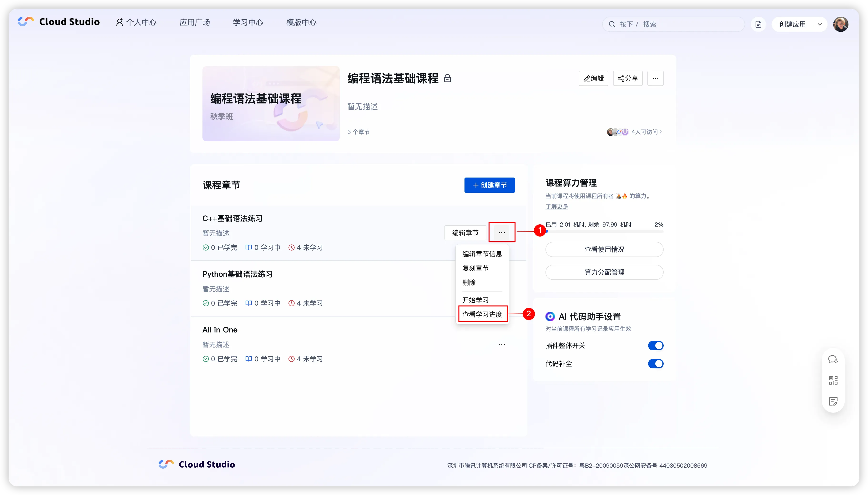
Task: Click the lock icon next to course title
Action: click(447, 79)
